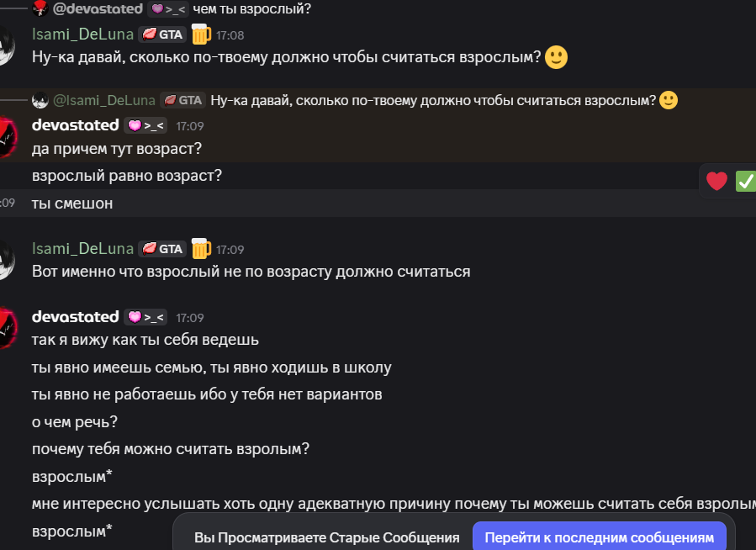Open Isami_DeLuna's profile from the 17:08 username

82,35
